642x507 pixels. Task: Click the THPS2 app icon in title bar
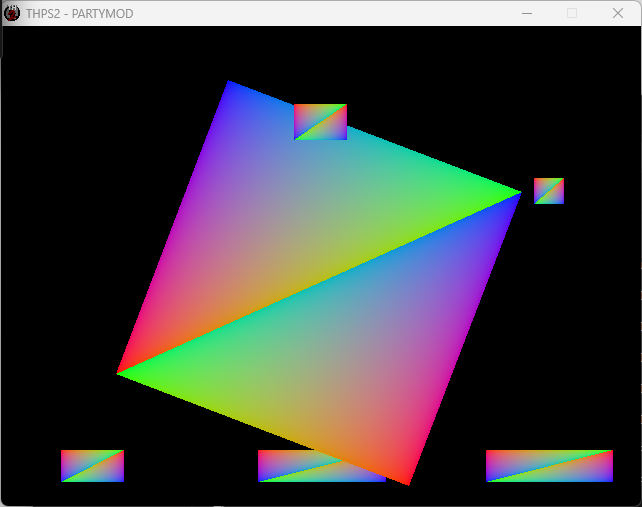[12, 14]
